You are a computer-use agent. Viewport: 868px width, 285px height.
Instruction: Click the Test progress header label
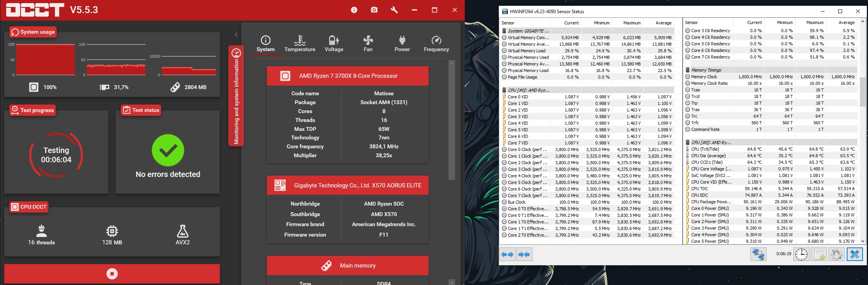pos(33,110)
